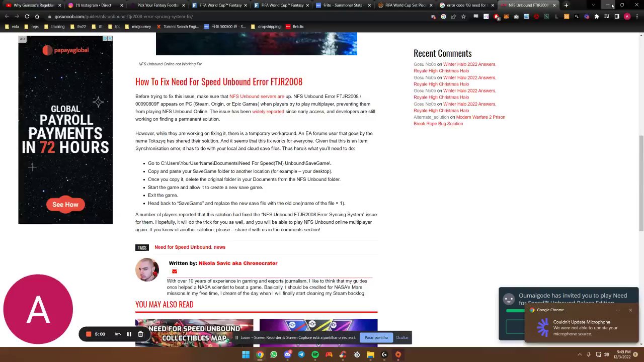
Task: Show hidden system tray icons
Action: [x=579, y=354]
